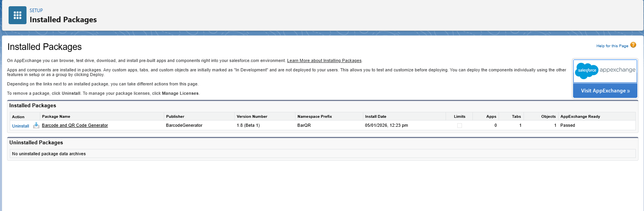Click the Version Number column header
The image size is (644, 211).
pos(252,117)
